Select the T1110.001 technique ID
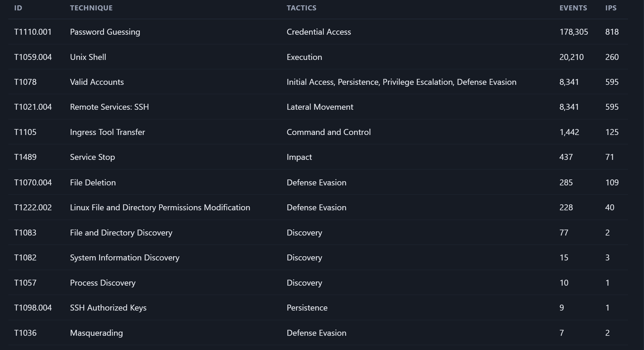Viewport: 644px width, 350px height. [x=33, y=32]
